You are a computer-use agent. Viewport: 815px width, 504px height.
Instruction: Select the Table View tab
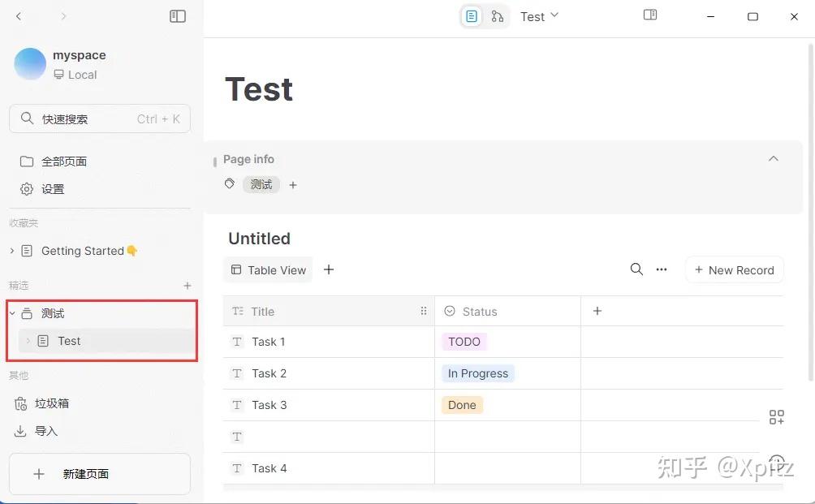269,270
